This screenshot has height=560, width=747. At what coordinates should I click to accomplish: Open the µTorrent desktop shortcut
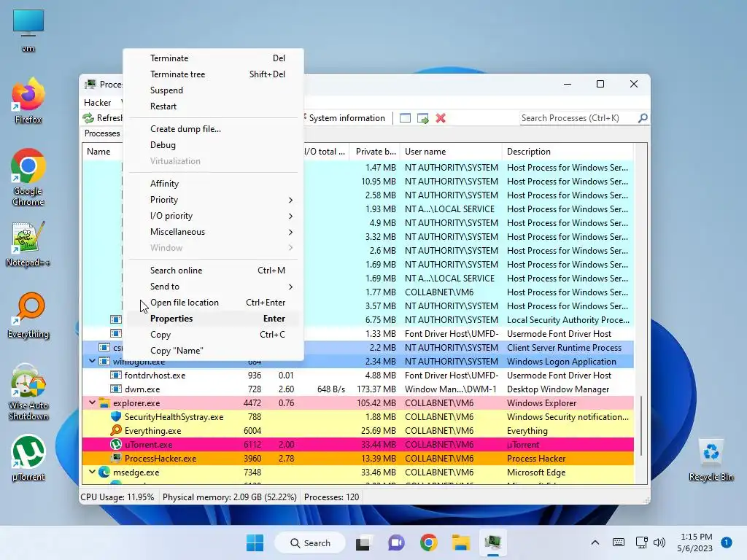point(28,458)
